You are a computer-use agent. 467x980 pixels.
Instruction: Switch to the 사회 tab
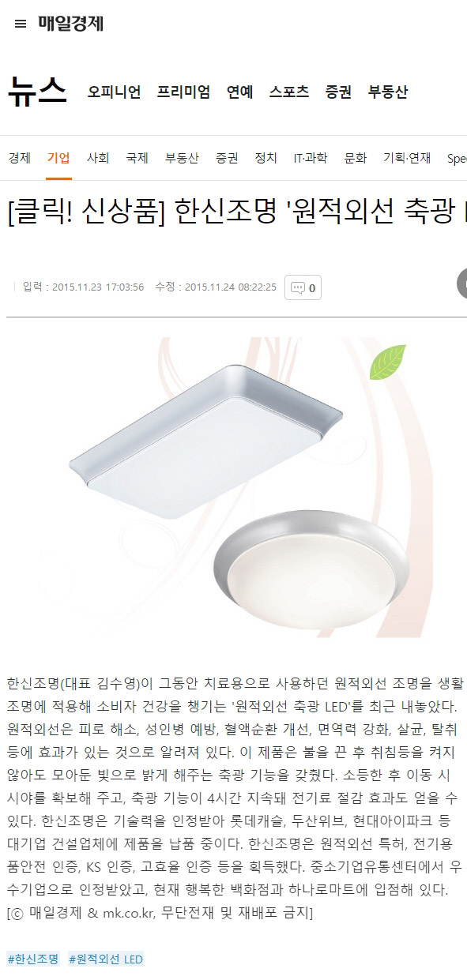[x=98, y=158]
